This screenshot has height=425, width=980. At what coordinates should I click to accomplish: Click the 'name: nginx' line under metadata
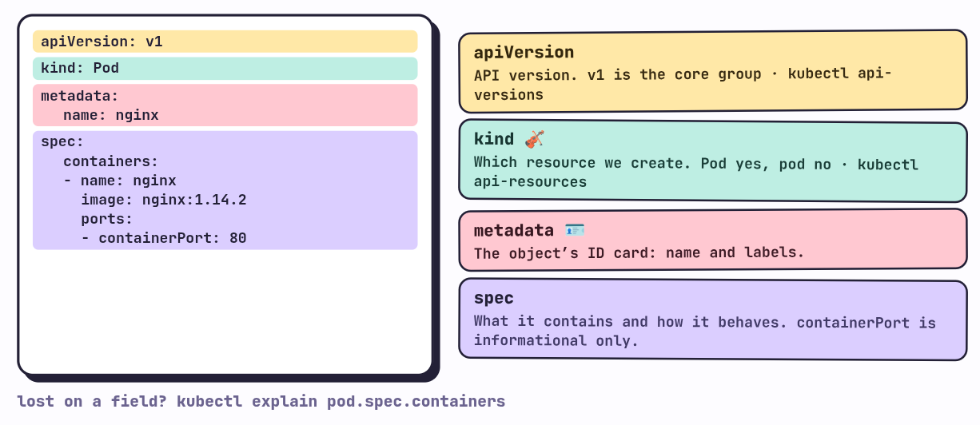[111, 115]
